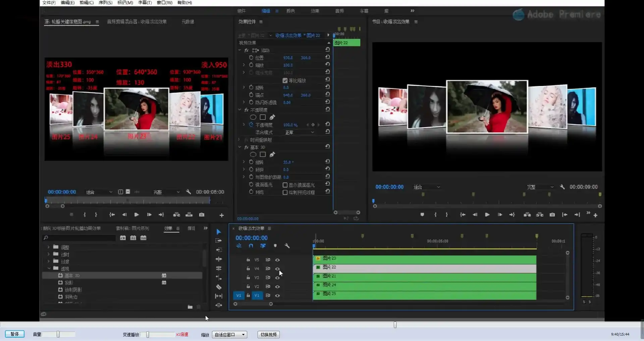Click the pen mask tool under 不透明度
This screenshot has height=341, width=644.
coord(272,117)
